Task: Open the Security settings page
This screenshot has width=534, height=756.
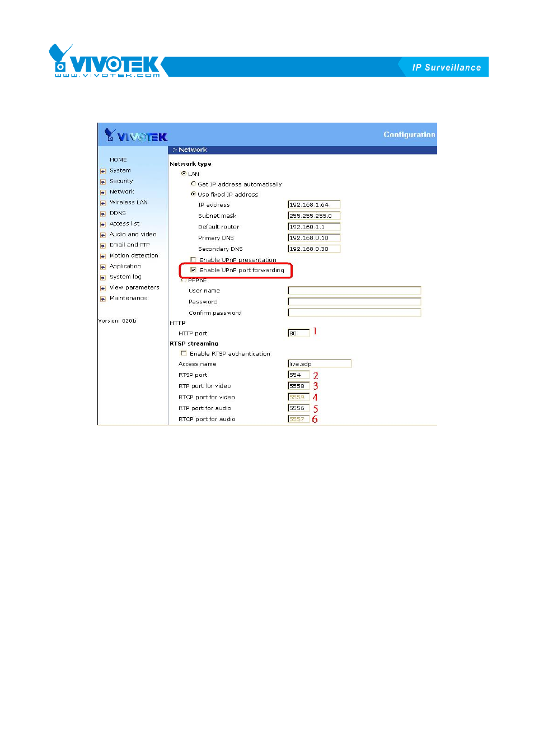Action: point(121,181)
